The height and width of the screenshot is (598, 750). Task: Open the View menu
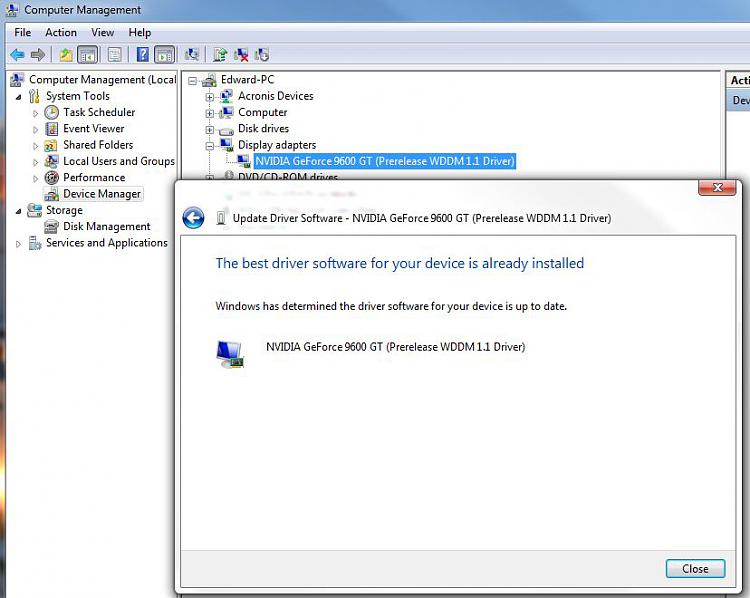point(102,33)
